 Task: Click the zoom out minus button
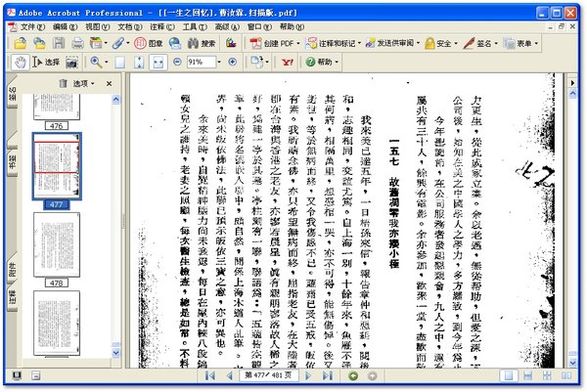(x=177, y=63)
